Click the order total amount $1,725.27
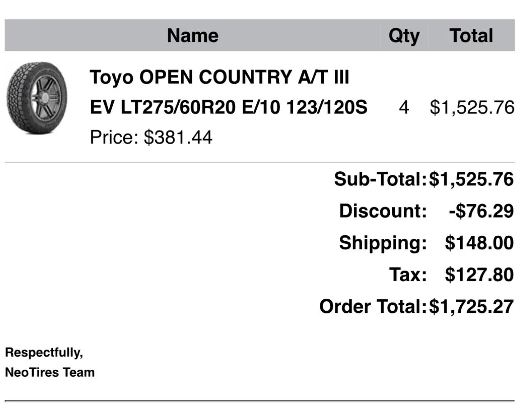The image size is (532, 408). coord(471,307)
